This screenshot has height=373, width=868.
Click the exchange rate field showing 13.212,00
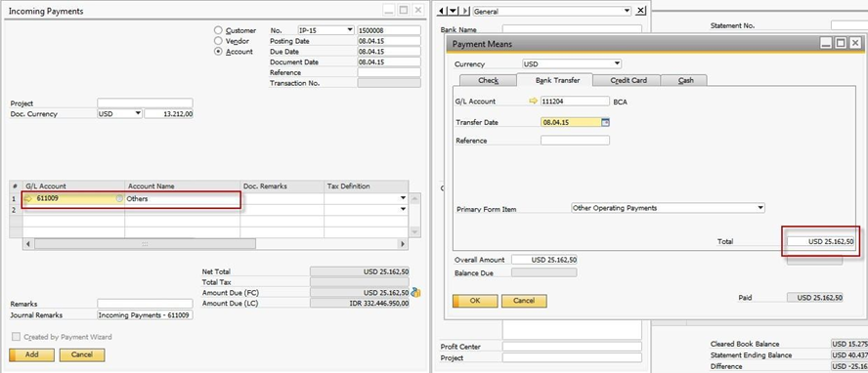point(169,114)
